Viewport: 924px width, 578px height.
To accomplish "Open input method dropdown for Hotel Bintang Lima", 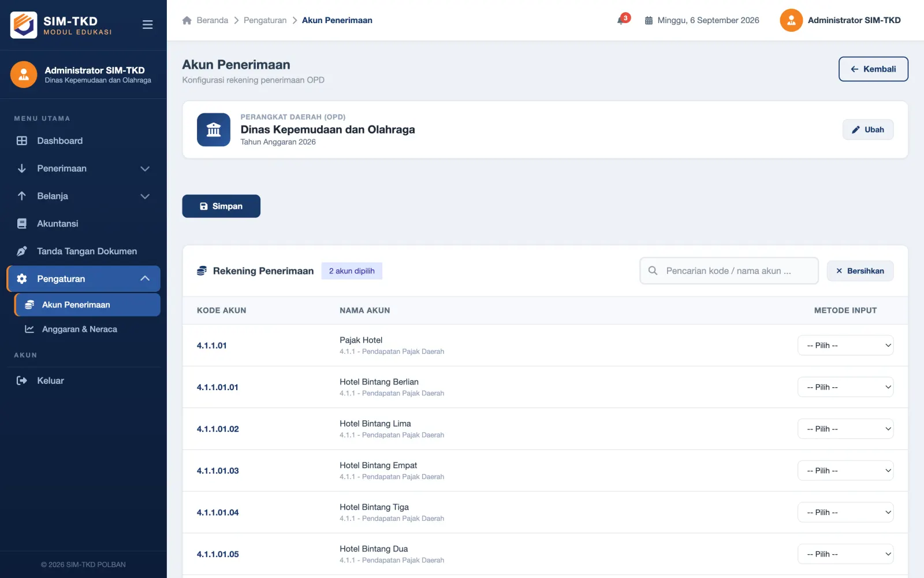I will click(x=845, y=429).
